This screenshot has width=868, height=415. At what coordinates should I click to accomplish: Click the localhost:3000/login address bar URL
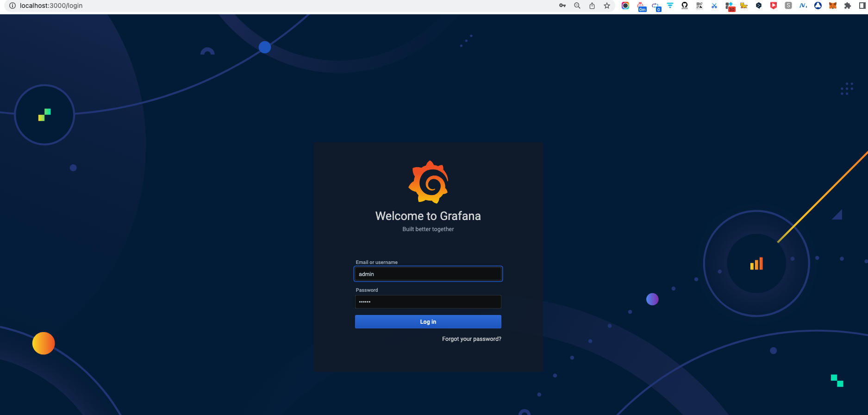(51, 6)
